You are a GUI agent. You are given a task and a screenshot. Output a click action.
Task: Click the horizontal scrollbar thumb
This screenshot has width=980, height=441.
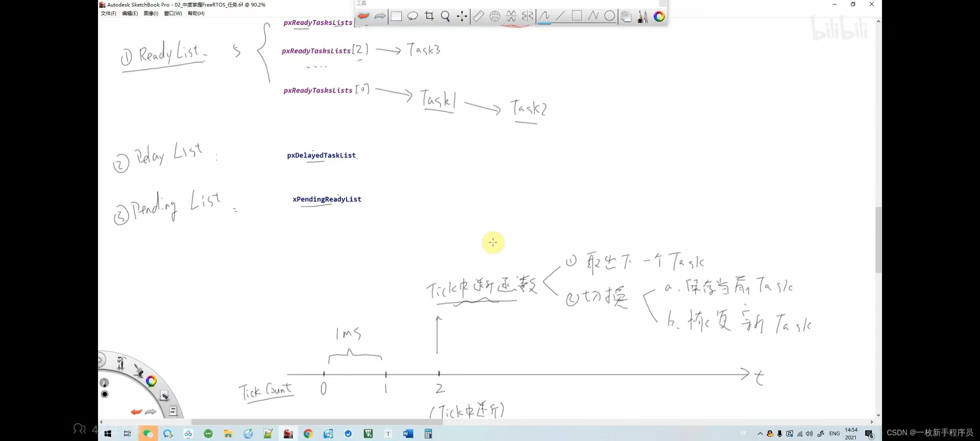[x=317, y=422]
